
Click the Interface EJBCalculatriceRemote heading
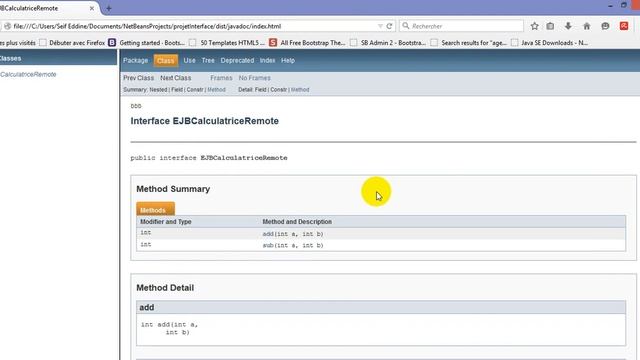tap(204, 121)
